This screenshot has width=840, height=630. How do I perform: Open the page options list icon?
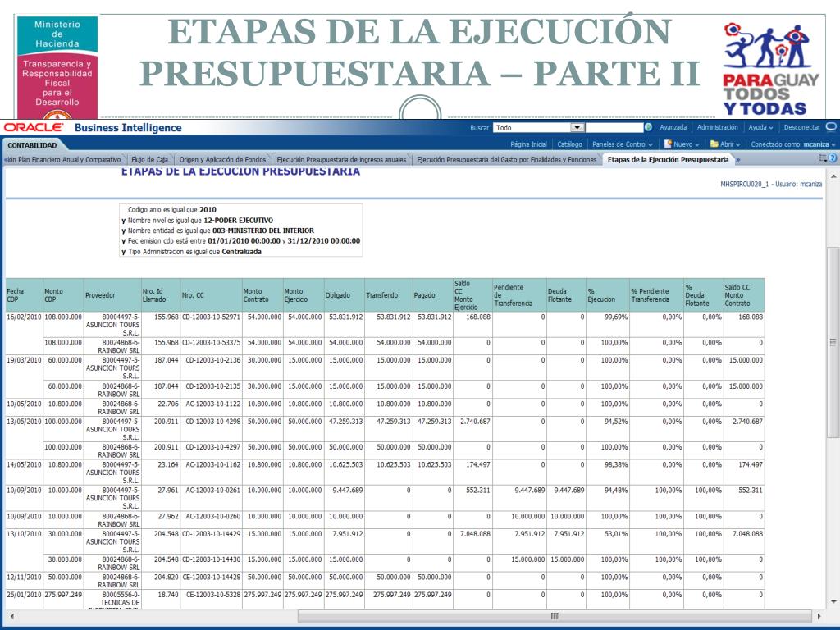(823, 158)
